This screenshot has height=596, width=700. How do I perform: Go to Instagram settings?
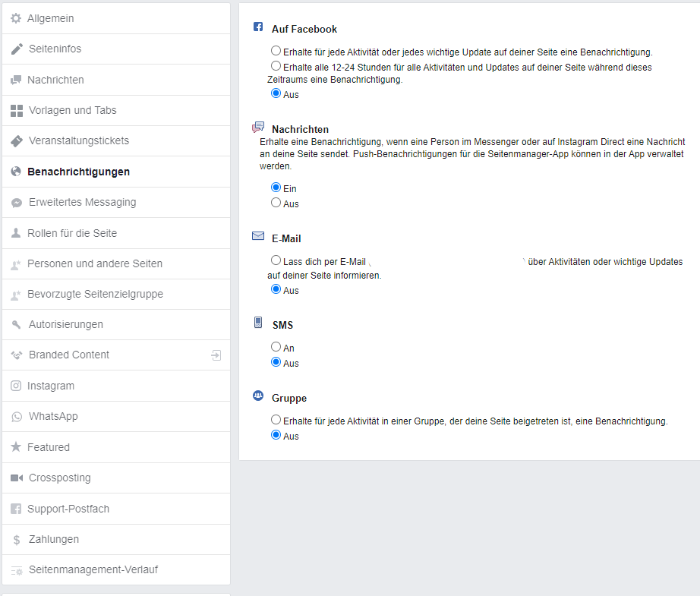point(116,386)
